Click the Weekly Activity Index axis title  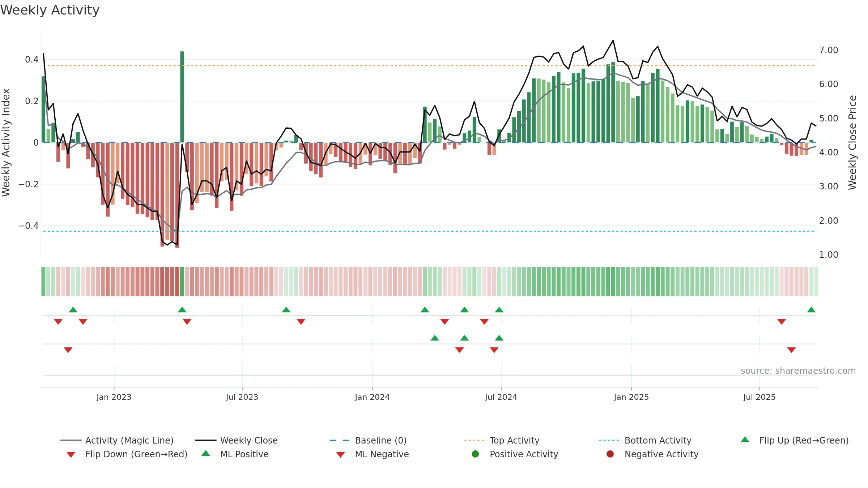(6, 142)
